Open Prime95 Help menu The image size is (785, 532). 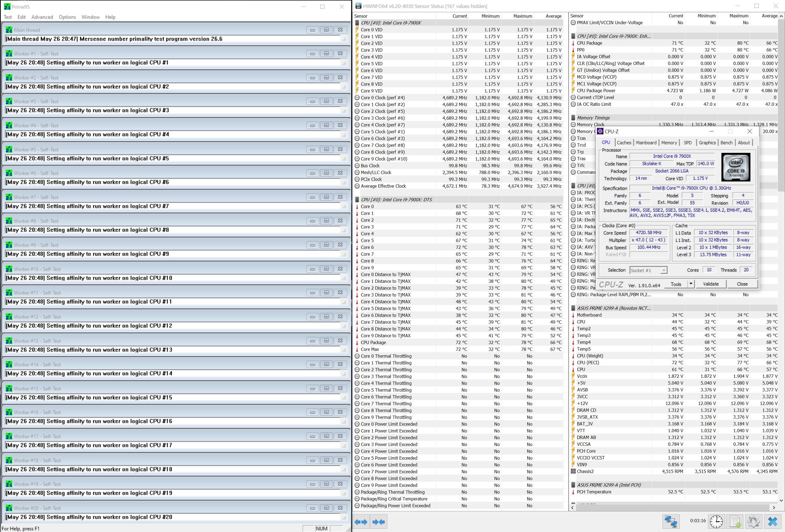click(110, 17)
